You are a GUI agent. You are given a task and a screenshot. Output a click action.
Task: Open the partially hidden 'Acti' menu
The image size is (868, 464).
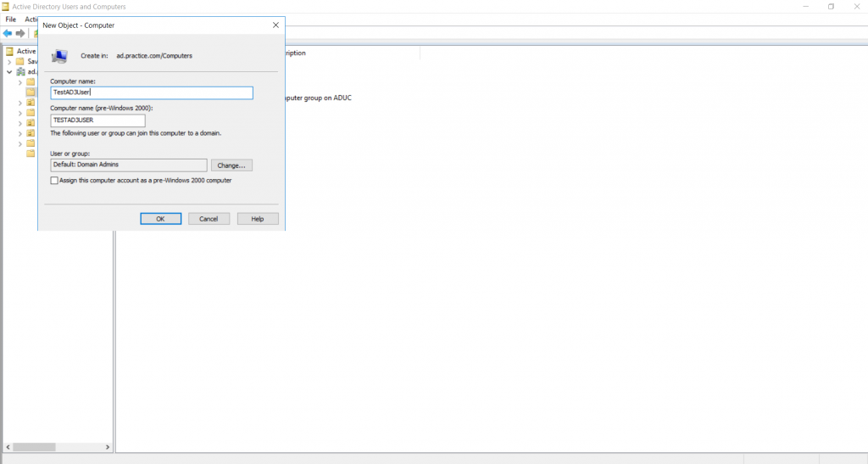31,20
